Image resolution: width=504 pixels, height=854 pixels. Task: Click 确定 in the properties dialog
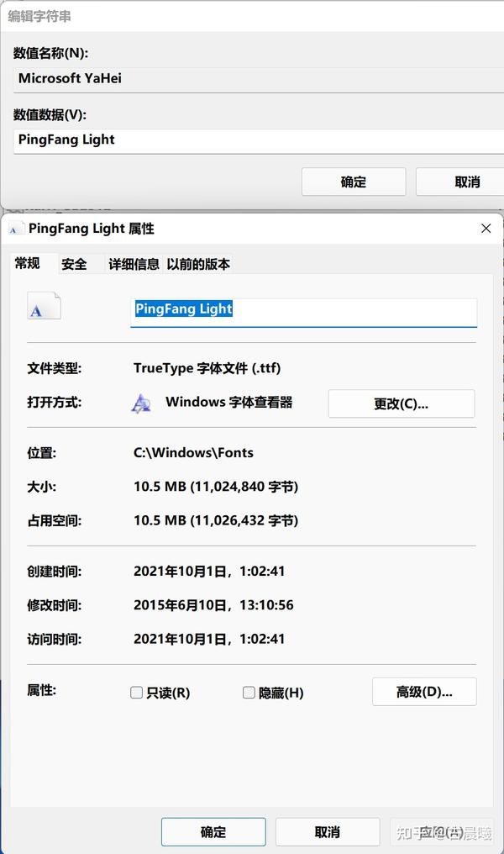pos(213,831)
